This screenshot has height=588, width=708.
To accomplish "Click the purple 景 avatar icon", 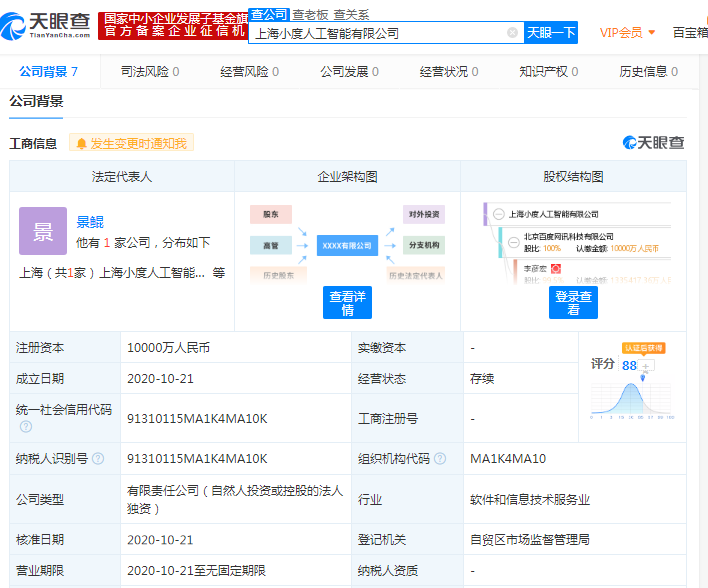I will (43, 231).
